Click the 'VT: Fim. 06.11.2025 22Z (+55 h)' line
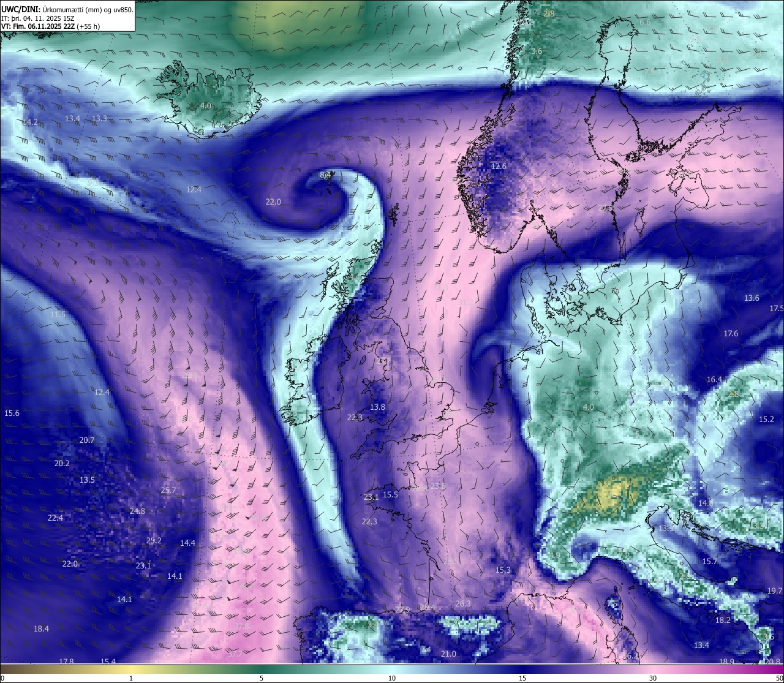This screenshot has width=784, height=683. [50, 26]
